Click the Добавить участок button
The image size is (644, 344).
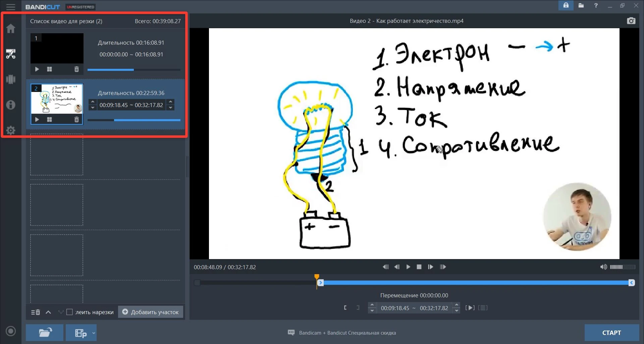(151, 312)
